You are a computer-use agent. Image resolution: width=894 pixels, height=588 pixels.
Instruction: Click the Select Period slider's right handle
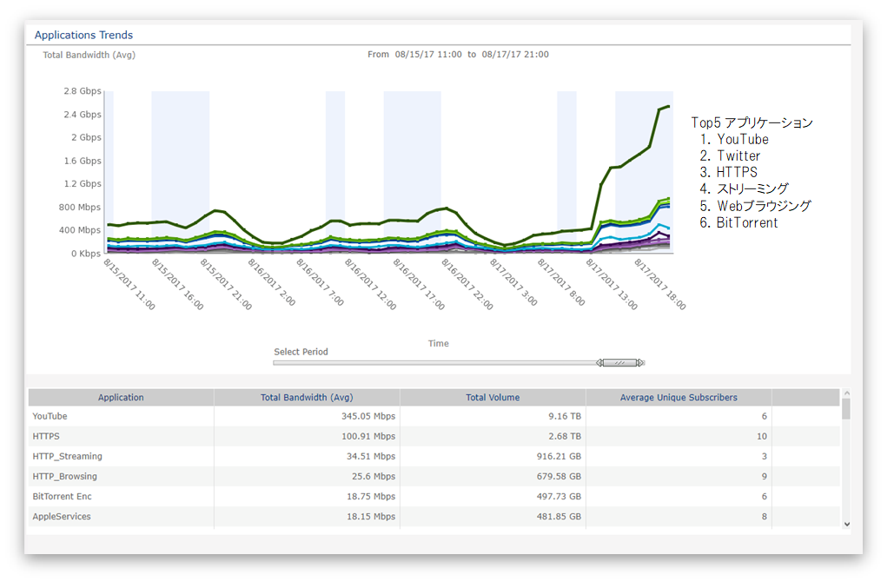click(x=641, y=363)
